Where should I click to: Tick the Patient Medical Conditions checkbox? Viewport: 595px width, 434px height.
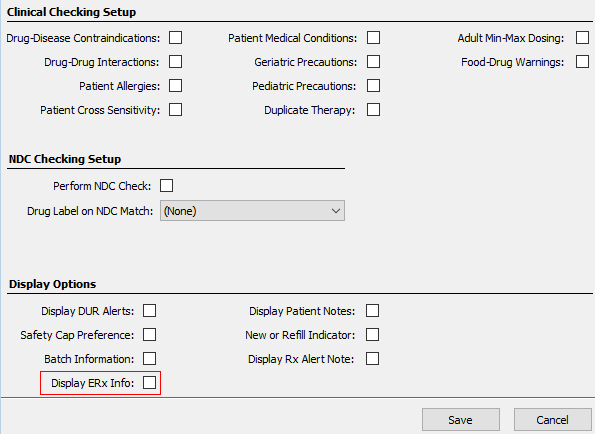pyautogui.click(x=373, y=38)
